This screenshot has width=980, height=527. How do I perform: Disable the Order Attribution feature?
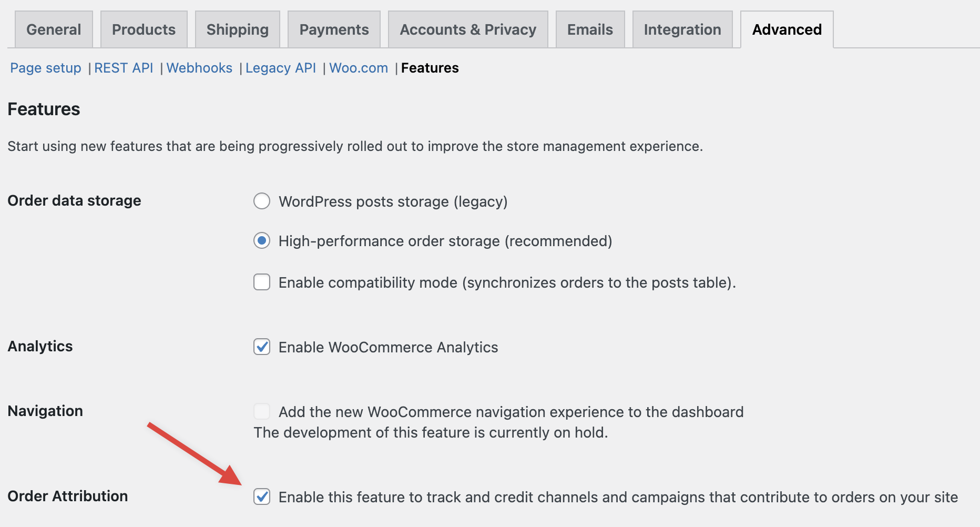pos(262,496)
